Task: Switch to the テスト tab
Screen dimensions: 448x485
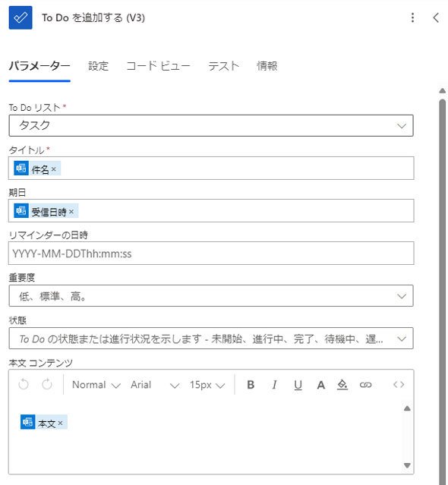Action: [224, 66]
